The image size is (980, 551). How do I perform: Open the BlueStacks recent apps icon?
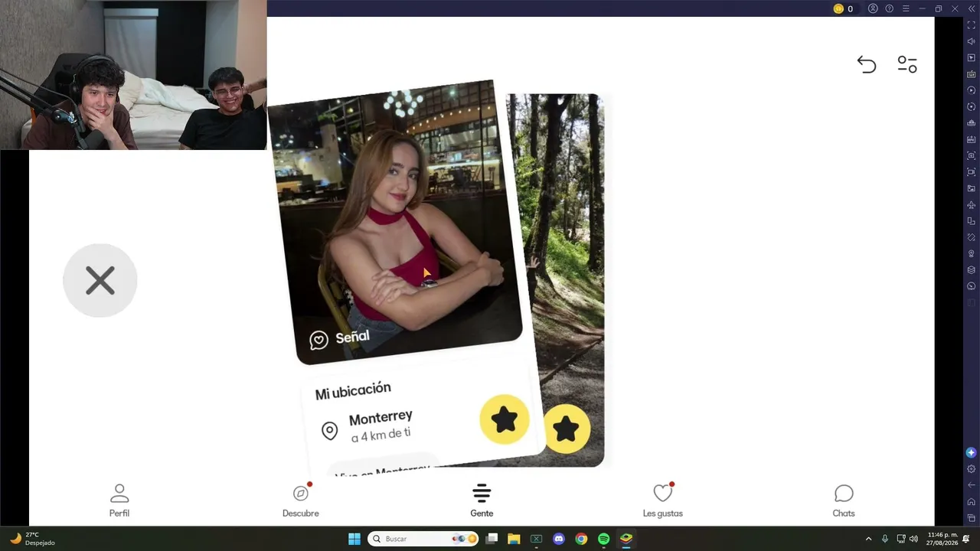tap(972, 518)
